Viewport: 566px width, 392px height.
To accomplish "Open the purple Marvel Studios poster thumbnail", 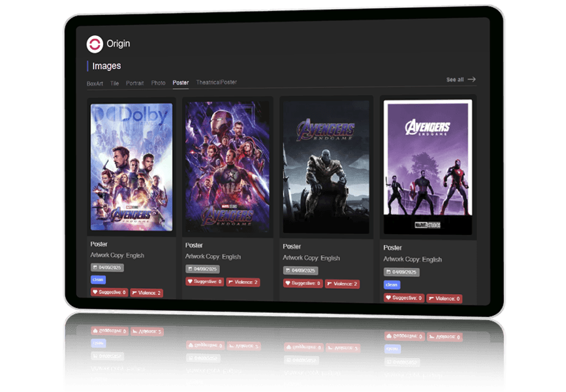I will 428,168.
